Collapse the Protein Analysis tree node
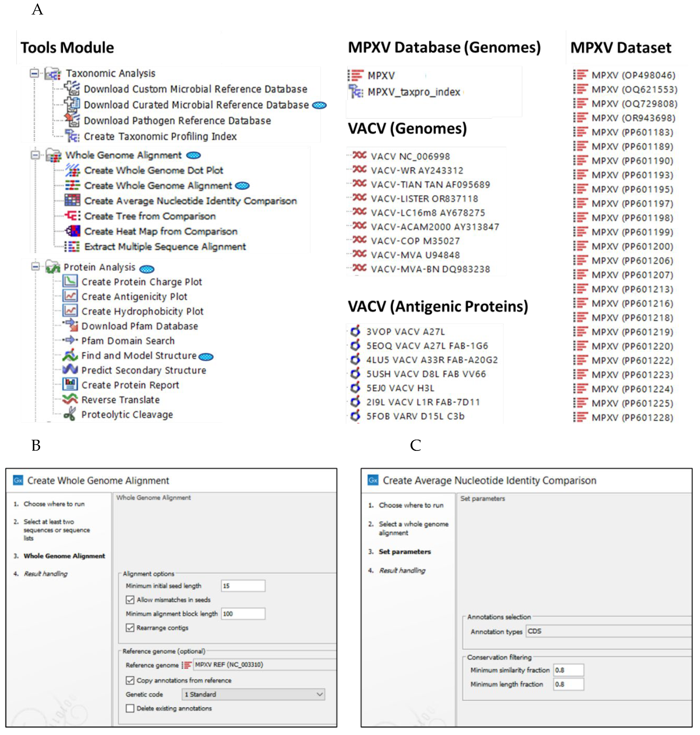Screen dimensions: 700x735 (35, 266)
